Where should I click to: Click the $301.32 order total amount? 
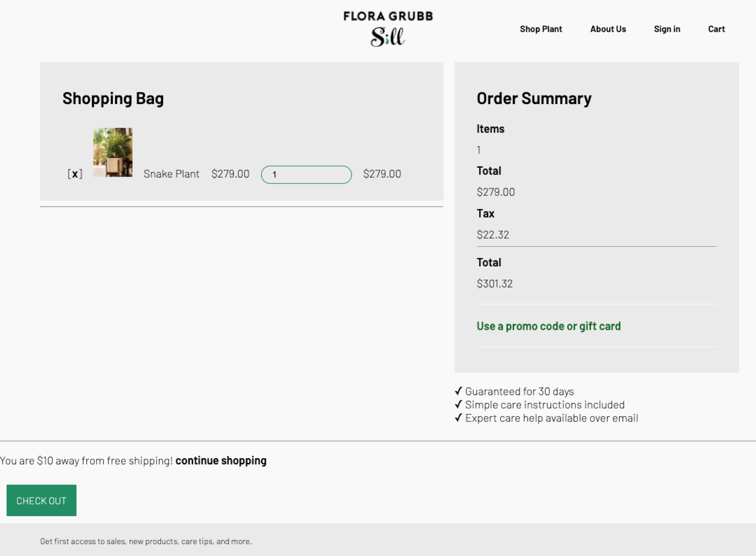tap(495, 284)
